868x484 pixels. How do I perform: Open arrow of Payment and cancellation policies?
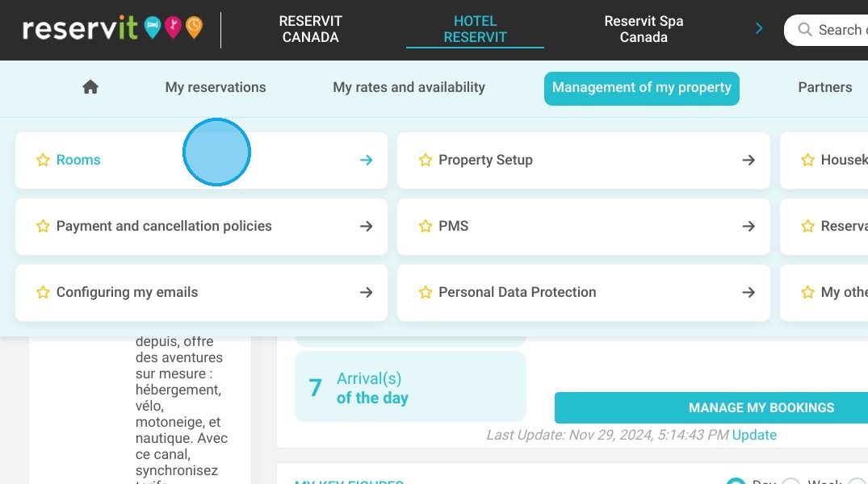pyautogui.click(x=366, y=226)
